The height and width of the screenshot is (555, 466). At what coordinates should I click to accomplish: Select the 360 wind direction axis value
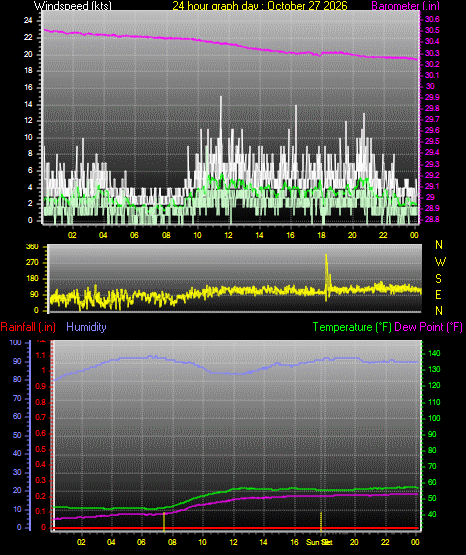[x=32, y=247]
